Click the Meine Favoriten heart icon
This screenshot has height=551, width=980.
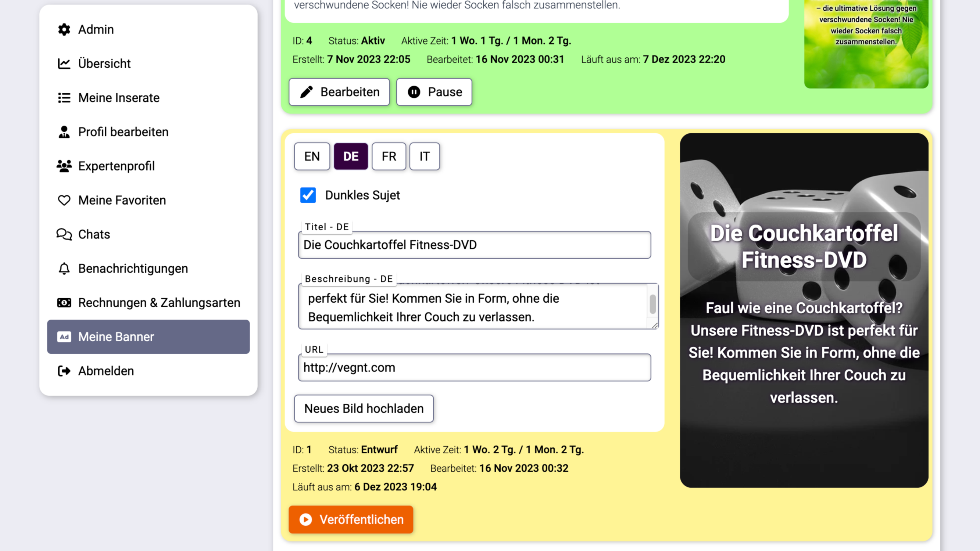pyautogui.click(x=64, y=201)
